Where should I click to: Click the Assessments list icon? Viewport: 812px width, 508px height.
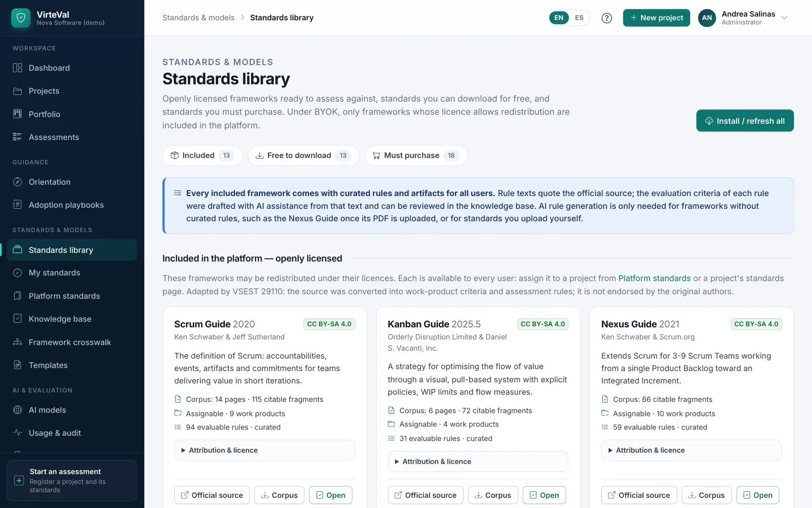tap(17, 137)
